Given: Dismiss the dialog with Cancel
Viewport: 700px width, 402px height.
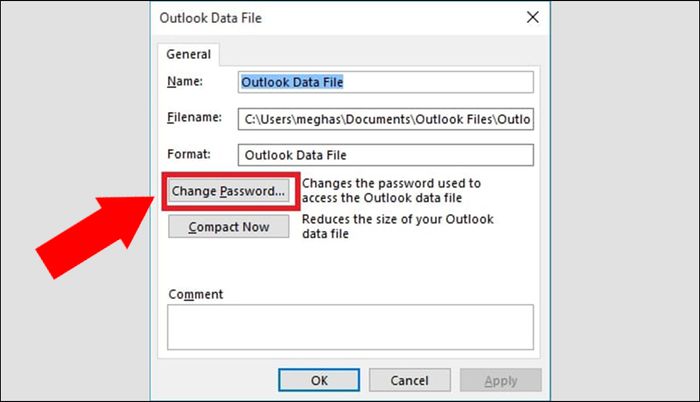Looking at the screenshot, I should click(x=409, y=380).
